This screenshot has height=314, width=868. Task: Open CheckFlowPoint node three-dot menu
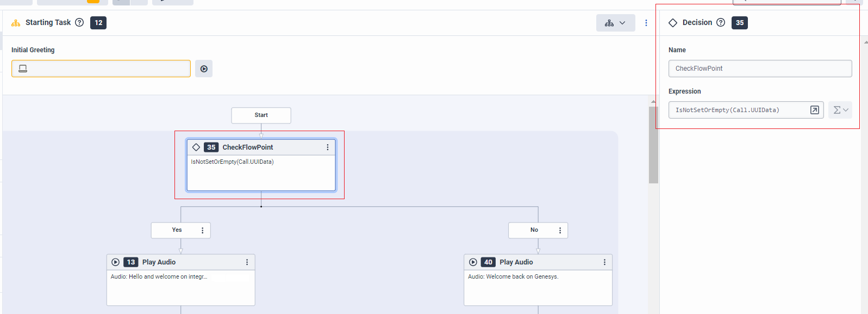[327, 147]
